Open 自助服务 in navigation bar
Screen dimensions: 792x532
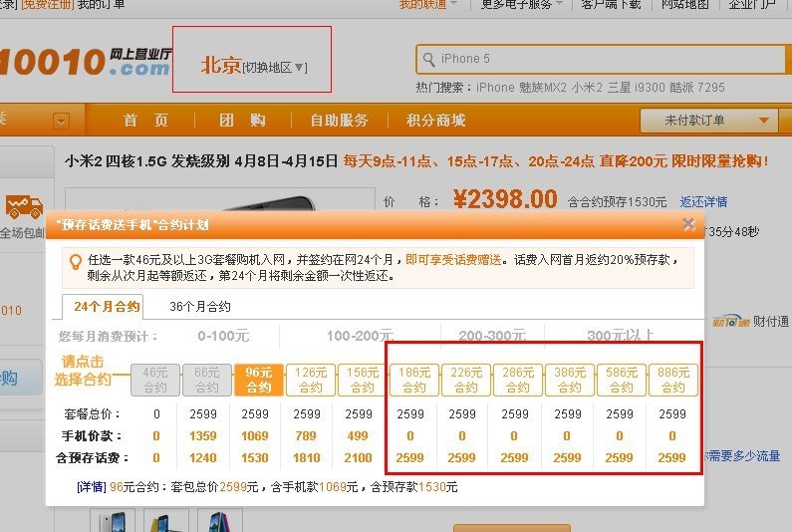tap(340, 121)
